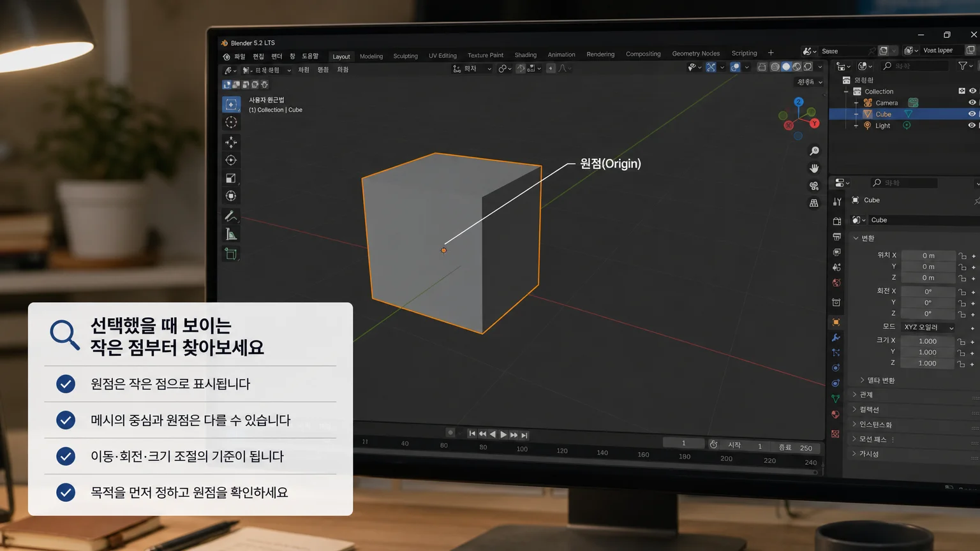Screen dimensions: 980x551
Task: Hide the Camera object in outliner
Action: tap(972, 103)
